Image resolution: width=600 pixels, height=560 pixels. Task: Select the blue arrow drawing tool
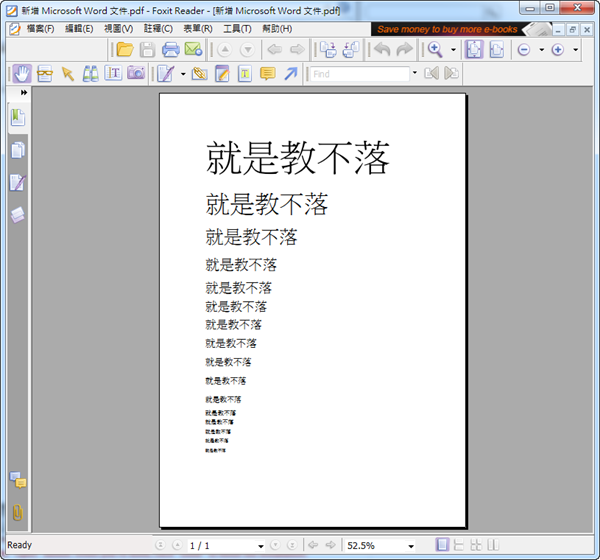coord(290,74)
